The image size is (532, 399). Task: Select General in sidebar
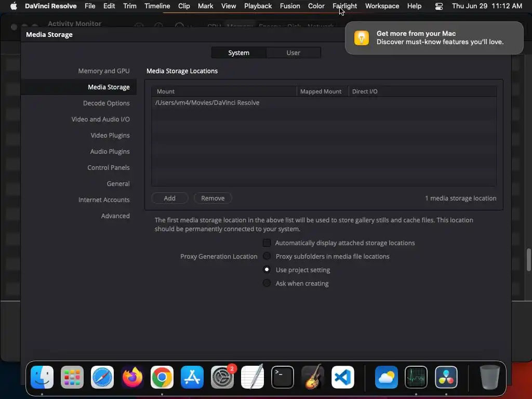[118, 183]
